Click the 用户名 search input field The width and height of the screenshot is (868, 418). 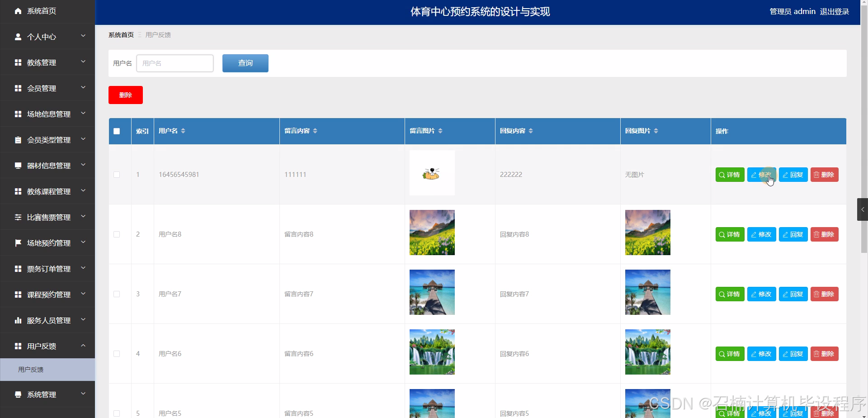pos(175,63)
